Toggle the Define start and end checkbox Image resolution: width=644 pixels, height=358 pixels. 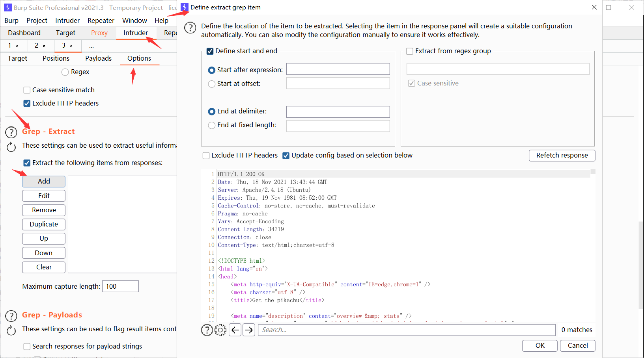[210, 51]
